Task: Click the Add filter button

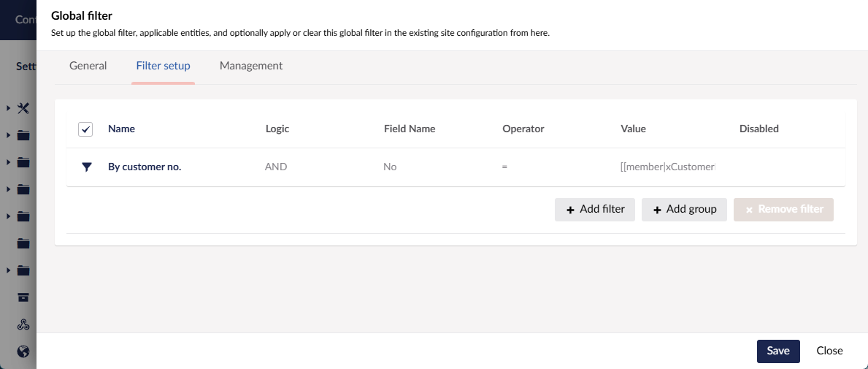Action: [x=594, y=209]
